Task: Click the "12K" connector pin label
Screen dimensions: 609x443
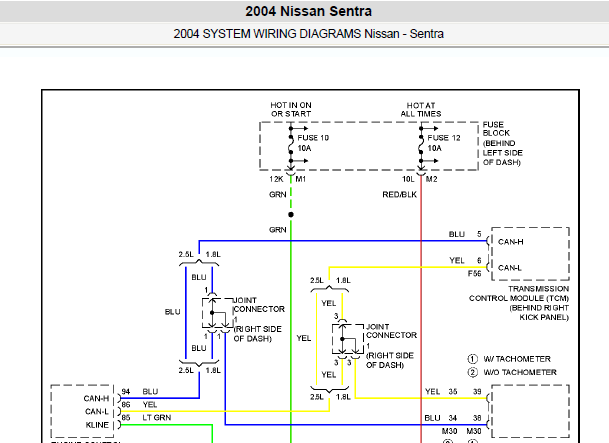Action: (276, 179)
